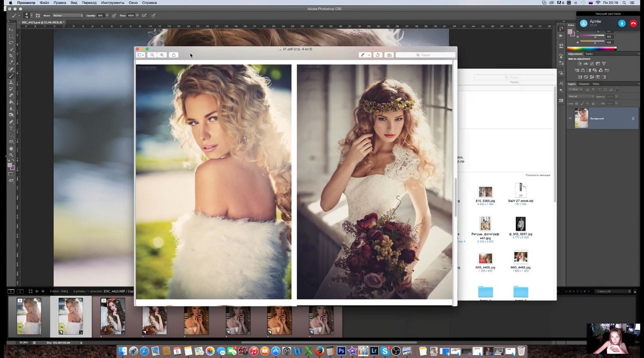This screenshot has width=644, height=358.
Task: Click the 'Показать меньше' link in Finder
Action: pyautogui.click(x=538, y=175)
